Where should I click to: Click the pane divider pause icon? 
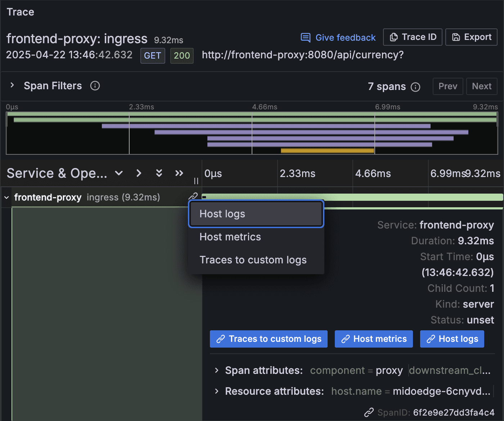tap(196, 181)
